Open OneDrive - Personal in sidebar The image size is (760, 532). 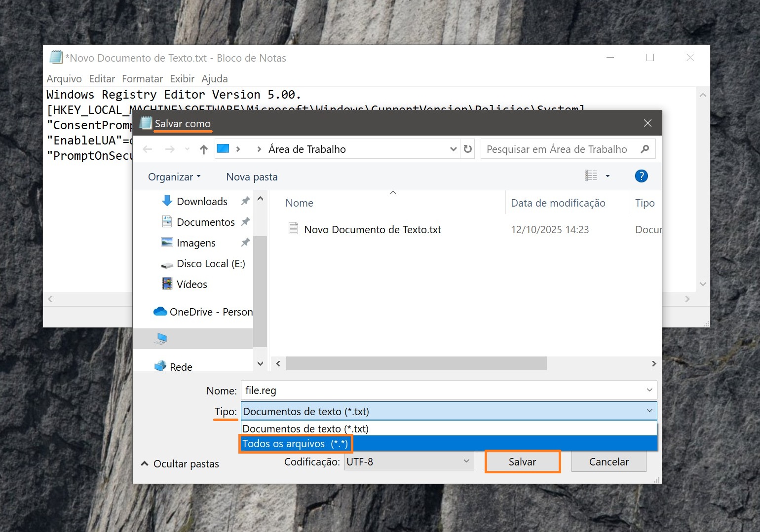coord(210,312)
